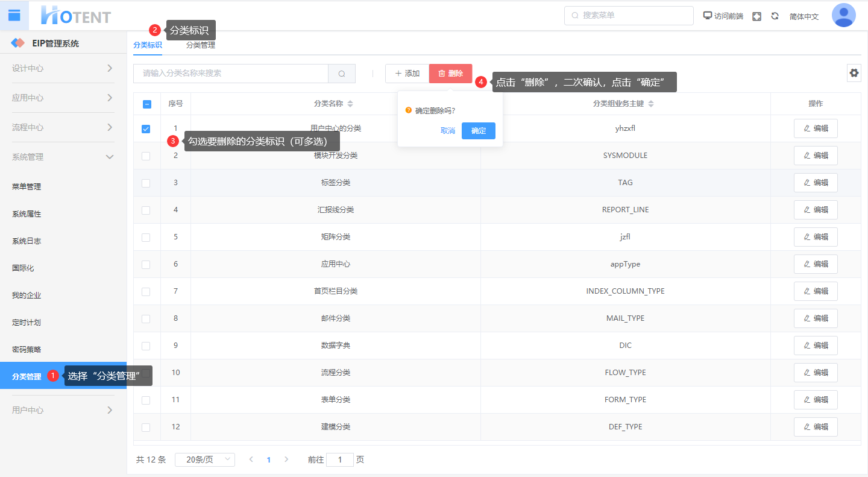Click the search magnifier button
Screen dimensions: 868x477
342,74
